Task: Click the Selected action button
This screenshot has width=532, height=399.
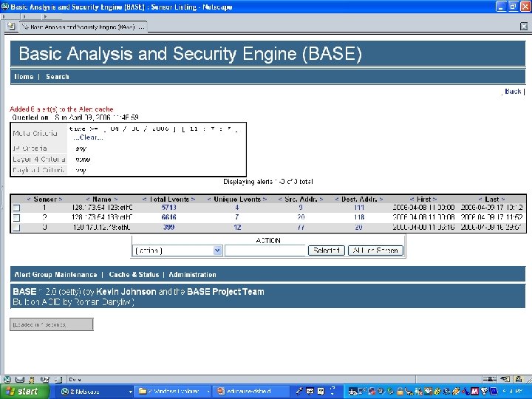Action: click(x=327, y=250)
